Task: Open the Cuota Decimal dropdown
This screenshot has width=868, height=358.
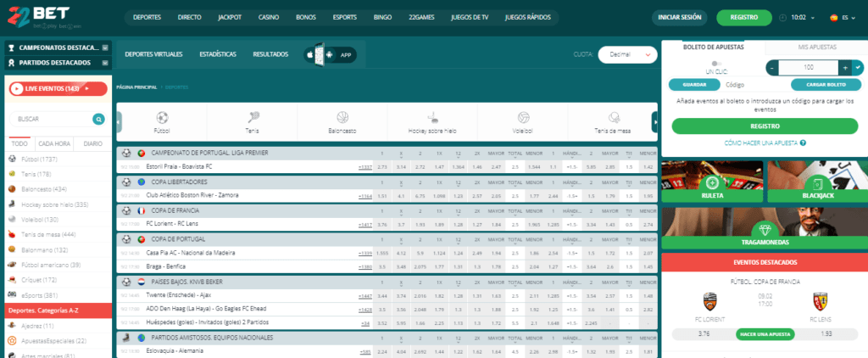Action: [x=627, y=54]
